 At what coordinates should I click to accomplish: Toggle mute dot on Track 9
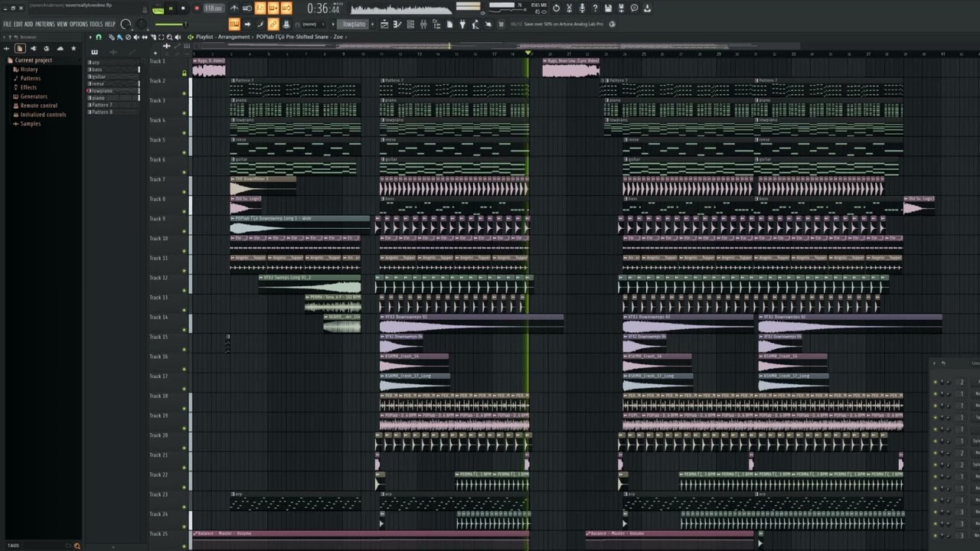tap(184, 231)
